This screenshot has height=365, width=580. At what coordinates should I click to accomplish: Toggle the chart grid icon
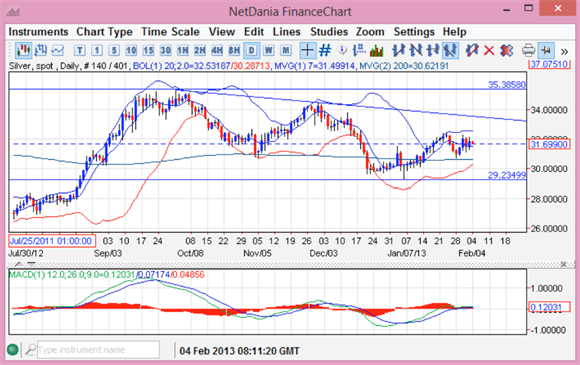pyautogui.click(x=325, y=50)
